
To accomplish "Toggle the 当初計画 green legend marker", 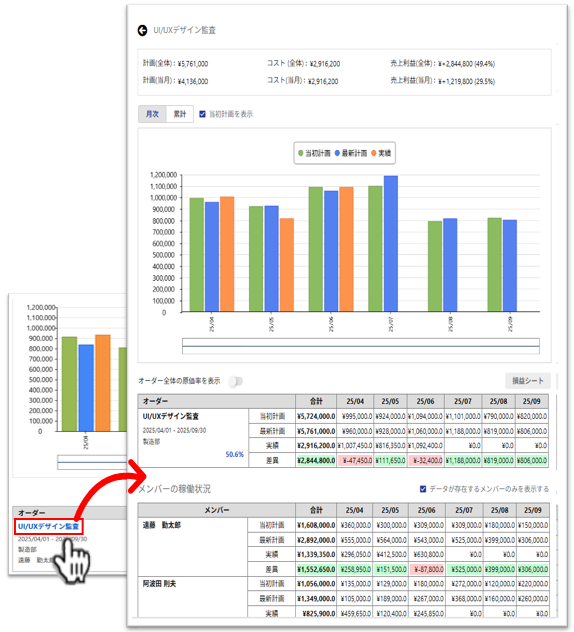I will click(301, 153).
